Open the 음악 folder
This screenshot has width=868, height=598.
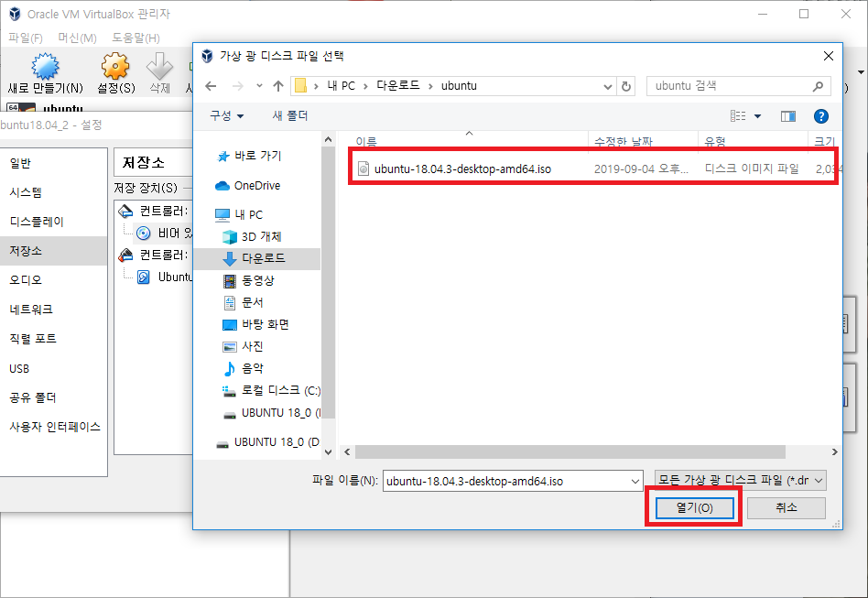point(243,369)
